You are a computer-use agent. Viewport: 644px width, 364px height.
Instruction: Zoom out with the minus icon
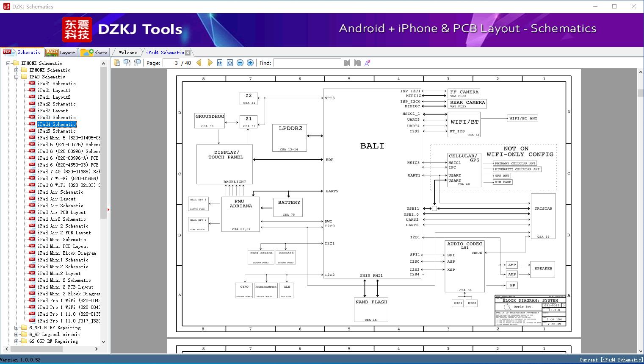240,63
